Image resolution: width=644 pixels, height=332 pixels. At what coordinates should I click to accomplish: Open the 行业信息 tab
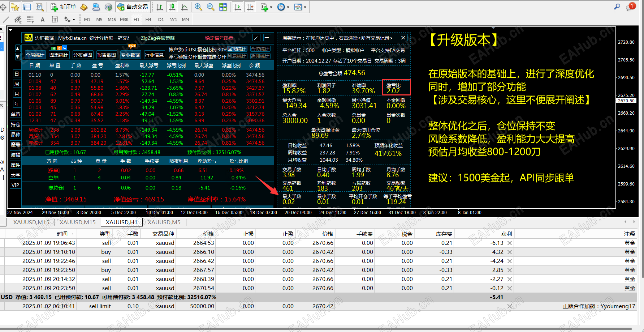pos(154,55)
